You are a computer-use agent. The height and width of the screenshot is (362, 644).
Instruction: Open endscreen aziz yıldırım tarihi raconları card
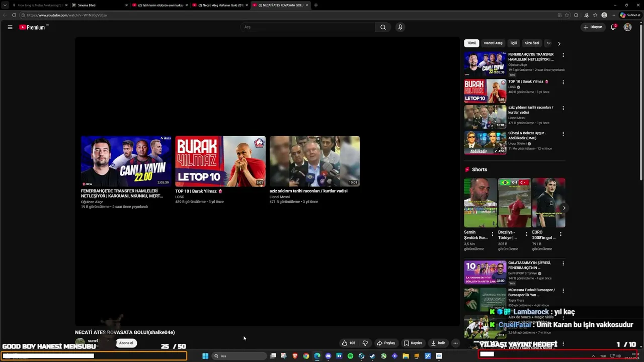(314, 161)
